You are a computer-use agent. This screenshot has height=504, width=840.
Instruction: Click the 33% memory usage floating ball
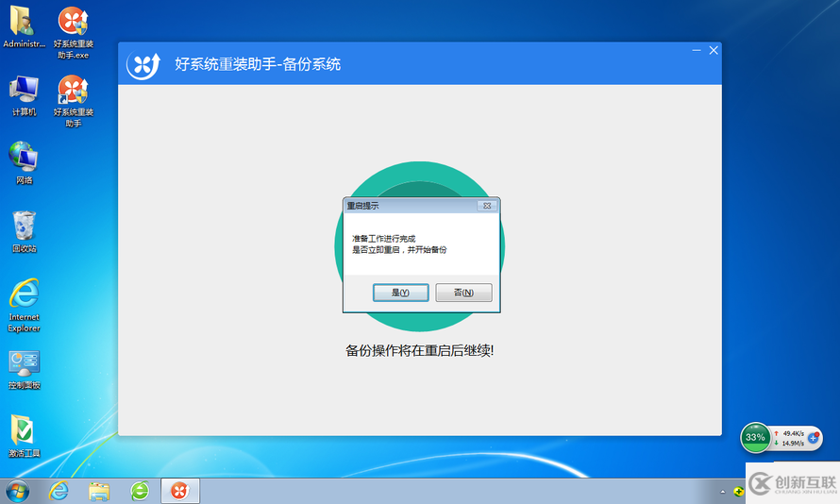(755, 438)
